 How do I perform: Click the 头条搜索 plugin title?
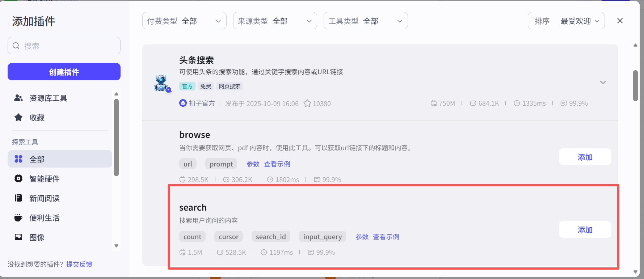coord(197,60)
